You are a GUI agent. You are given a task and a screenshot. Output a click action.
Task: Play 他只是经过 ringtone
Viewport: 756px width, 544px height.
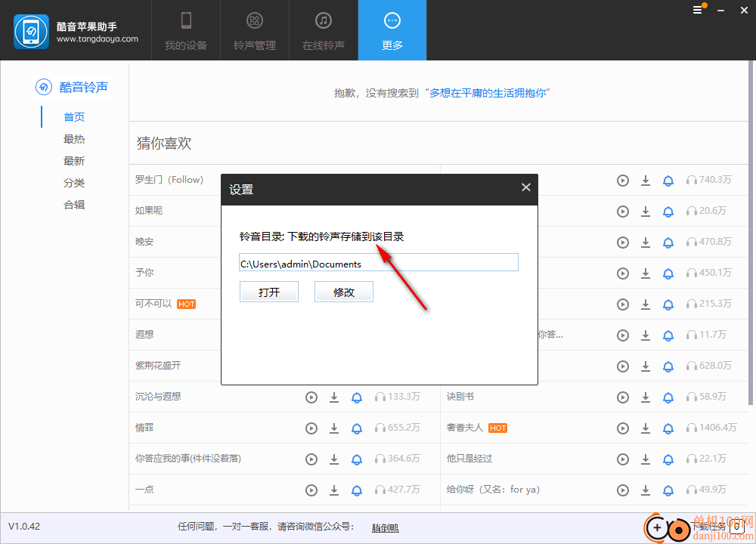[623, 459]
